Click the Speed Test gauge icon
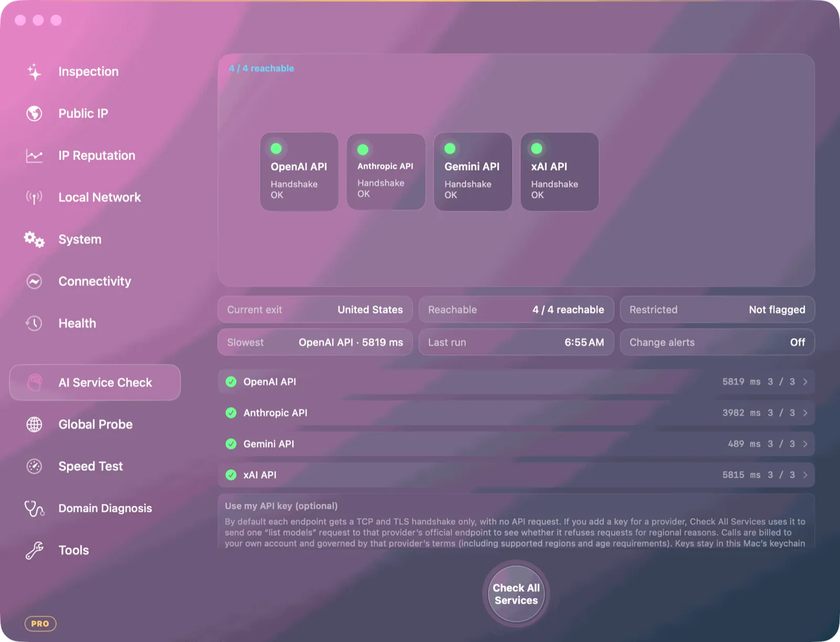 tap(35, 466)
